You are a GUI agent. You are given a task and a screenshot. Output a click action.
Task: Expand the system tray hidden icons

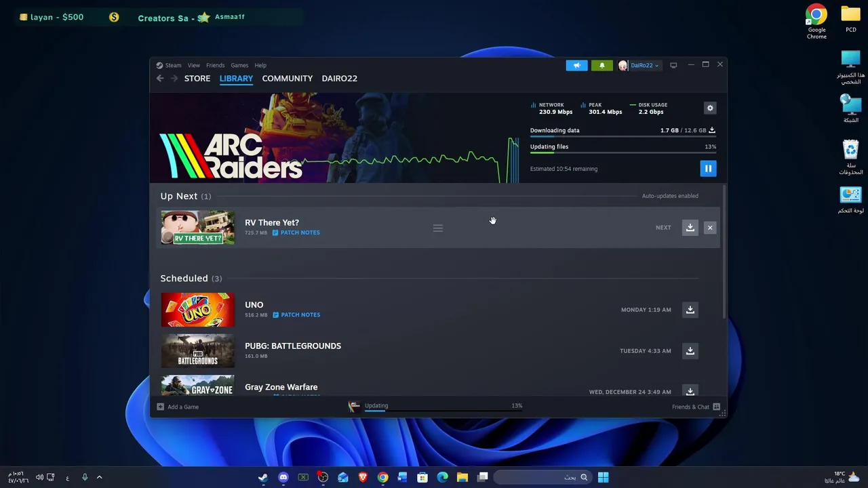click(x=99, y=477)
